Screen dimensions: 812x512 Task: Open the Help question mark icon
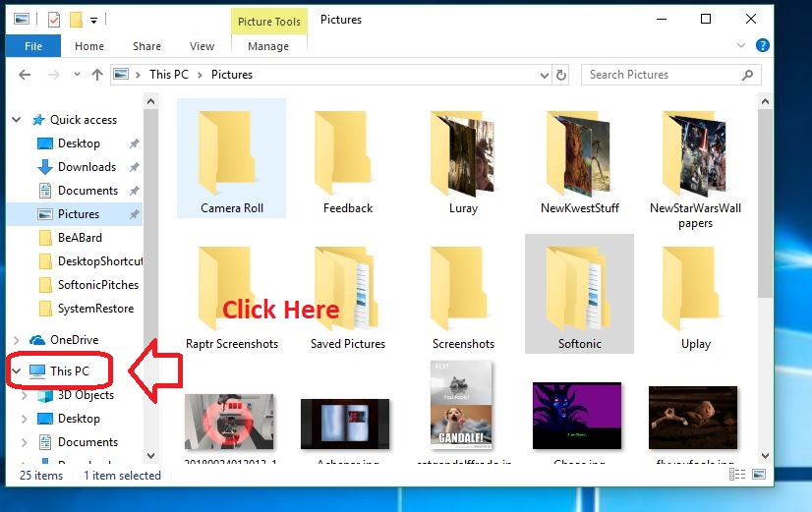(x=763, y=46)
